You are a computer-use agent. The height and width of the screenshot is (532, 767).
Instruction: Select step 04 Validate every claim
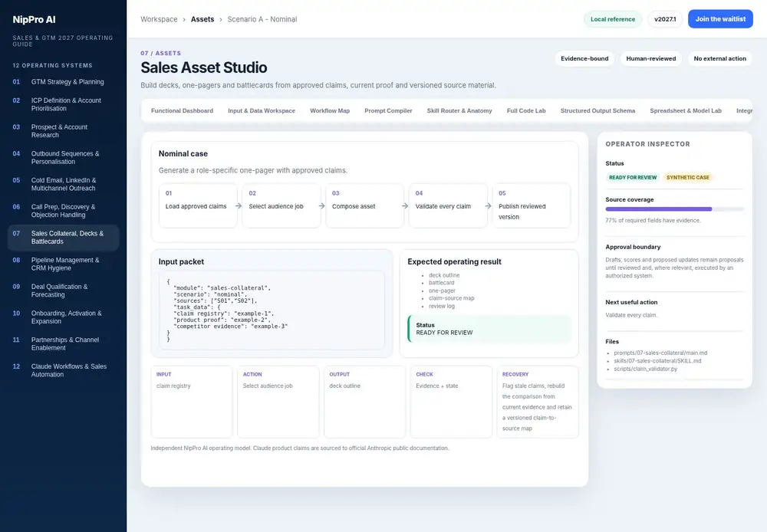coord(448,205)
